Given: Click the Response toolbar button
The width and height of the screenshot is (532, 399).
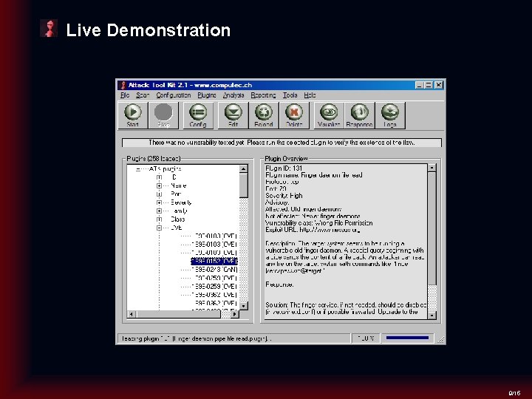Looking at the screenshot, I should point(360,115).
